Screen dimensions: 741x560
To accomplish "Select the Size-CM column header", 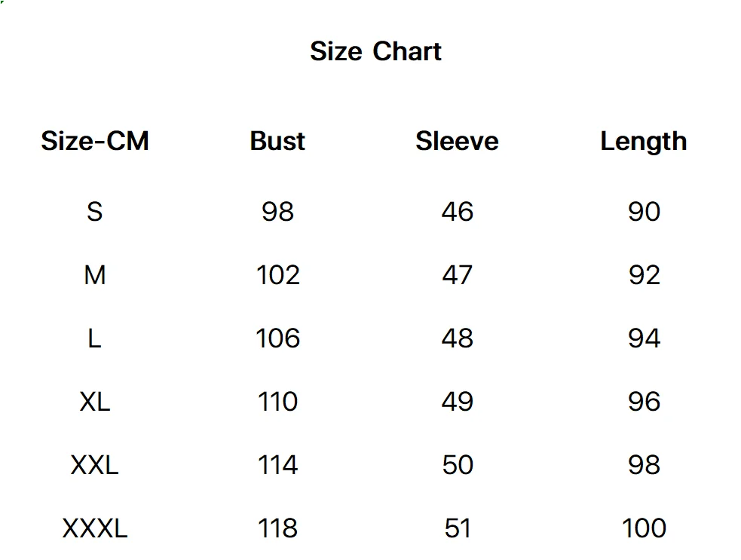I will pos(95,141).
